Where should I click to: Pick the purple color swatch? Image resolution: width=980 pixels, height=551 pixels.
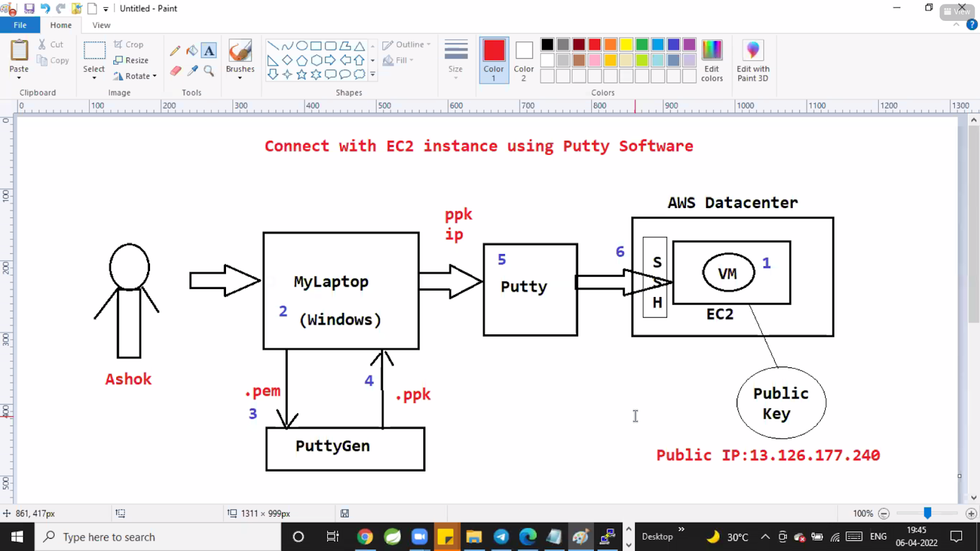(x=689, y=45)
